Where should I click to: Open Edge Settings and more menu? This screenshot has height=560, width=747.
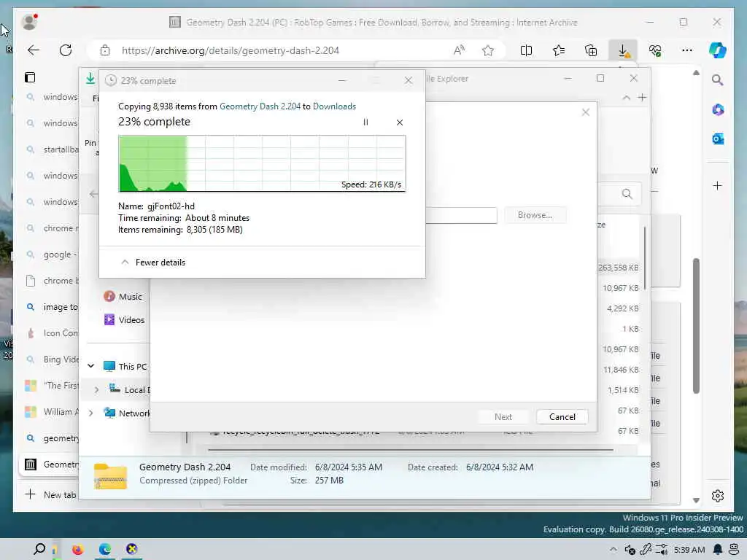[x=687, y=50]
